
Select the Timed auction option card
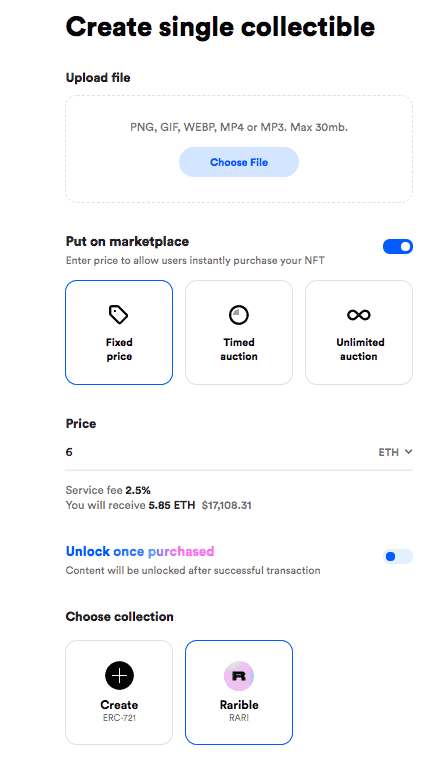tap(239, 332)
